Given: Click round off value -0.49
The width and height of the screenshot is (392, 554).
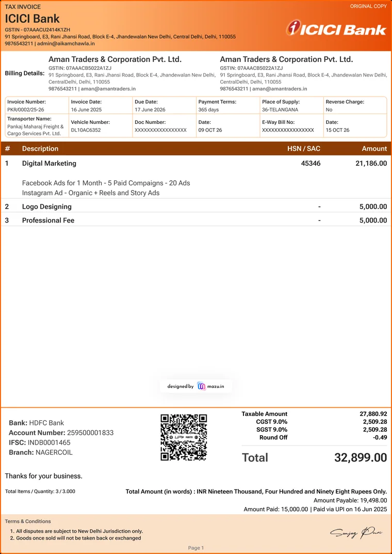Looking at the screenshot, I should pos(380,437).
